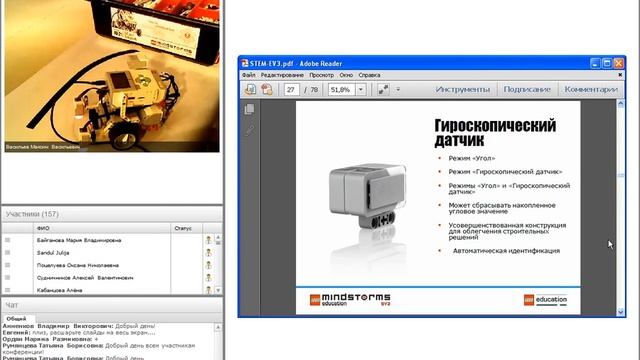This screenshot has height=360, width=640.
Task: Open the Файл menu
Action: [249, 75]
